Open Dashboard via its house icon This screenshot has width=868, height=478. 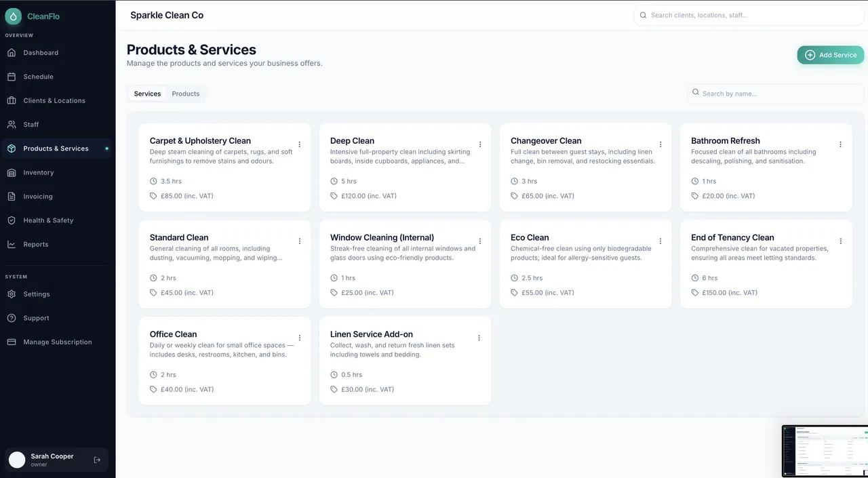(12, 53)
